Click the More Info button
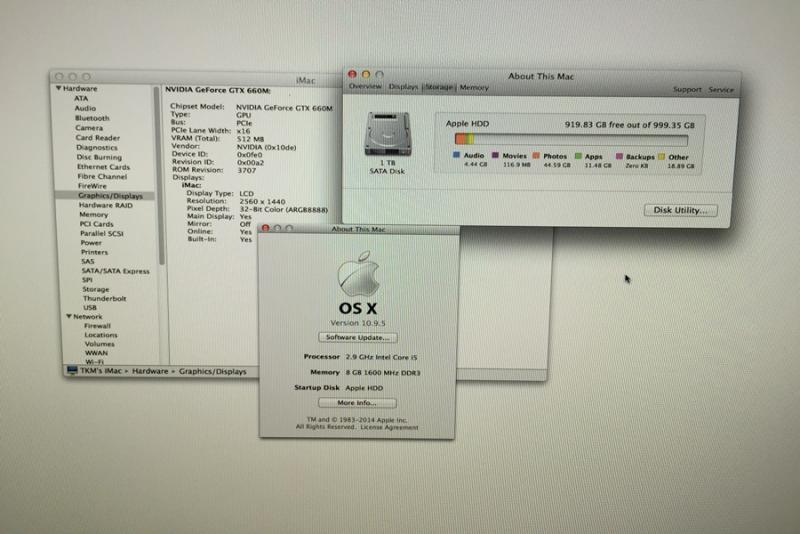This screenshot has height=534, width=800. pyautogui.click(x=357, y=402)
